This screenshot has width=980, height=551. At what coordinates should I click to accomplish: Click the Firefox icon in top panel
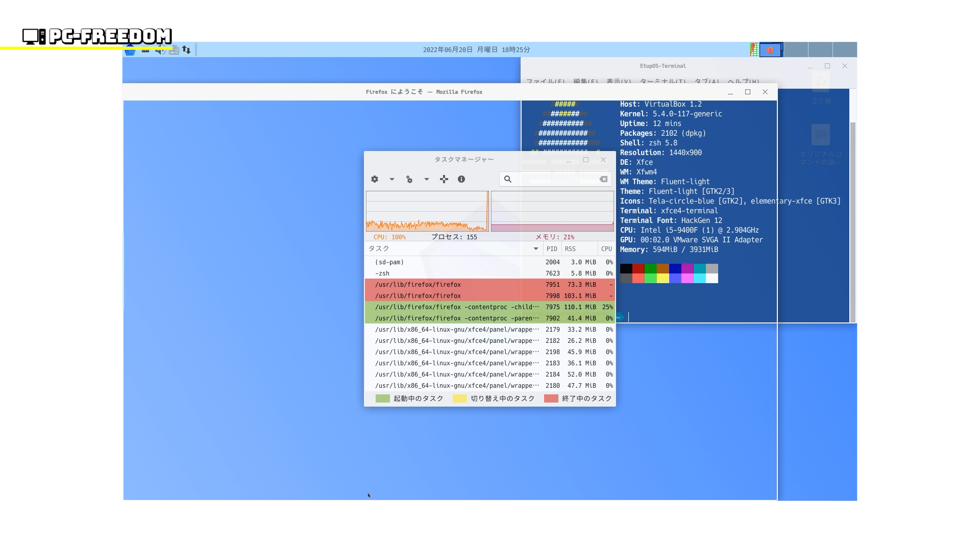pos(770,50)
